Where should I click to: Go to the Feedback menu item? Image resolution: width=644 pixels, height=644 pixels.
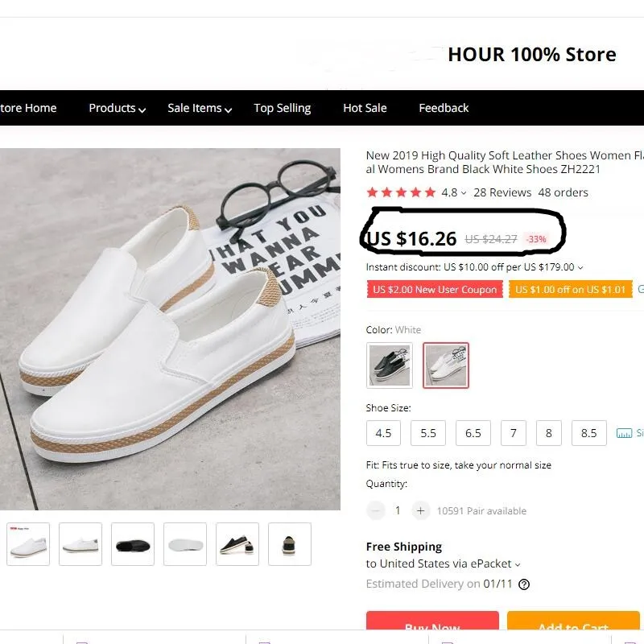click(444, 108)
